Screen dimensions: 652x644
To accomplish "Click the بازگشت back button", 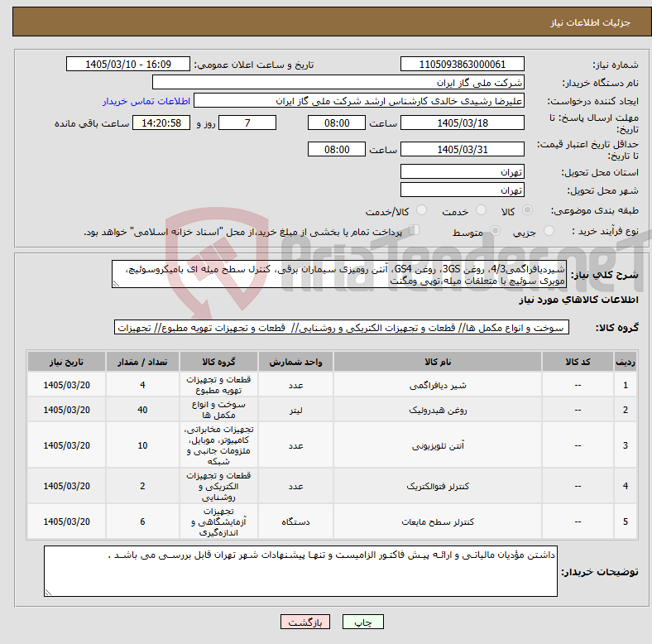I will click(305, 622).
